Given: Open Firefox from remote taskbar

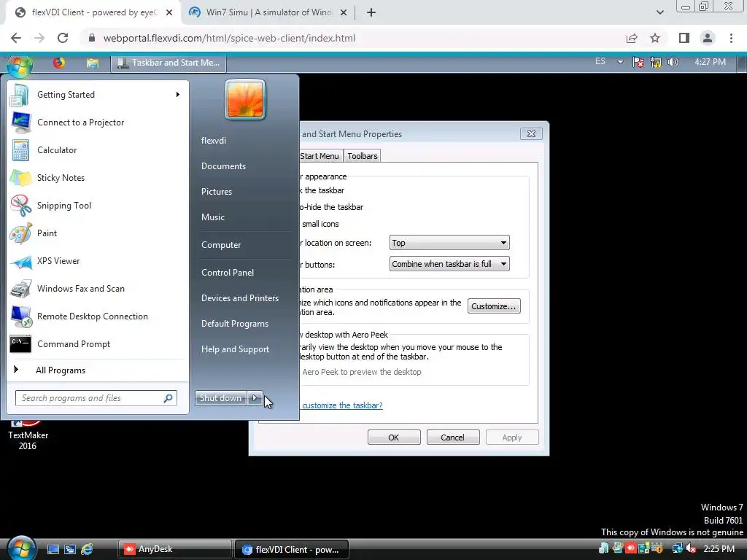Looking at the screenshot, I should pos(59,63).
